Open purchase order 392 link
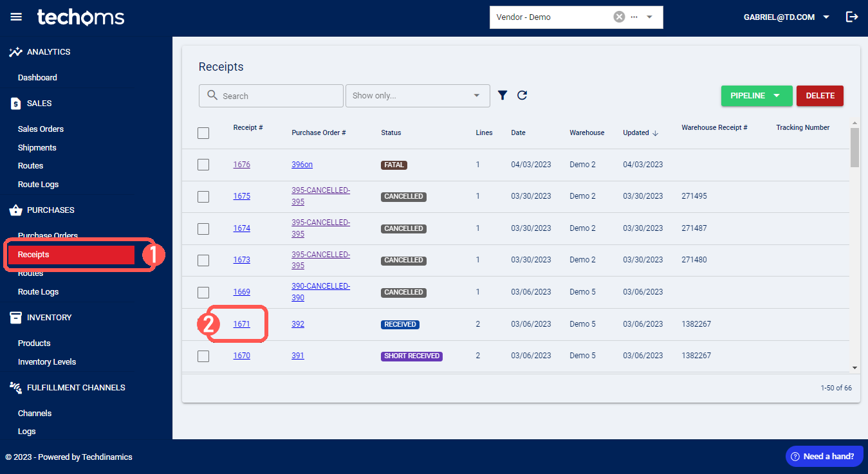 click(298, 324)
